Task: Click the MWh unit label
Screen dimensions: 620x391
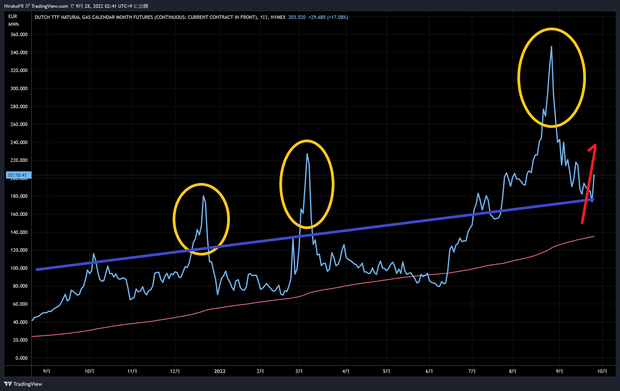Action: tap(13, 24)
